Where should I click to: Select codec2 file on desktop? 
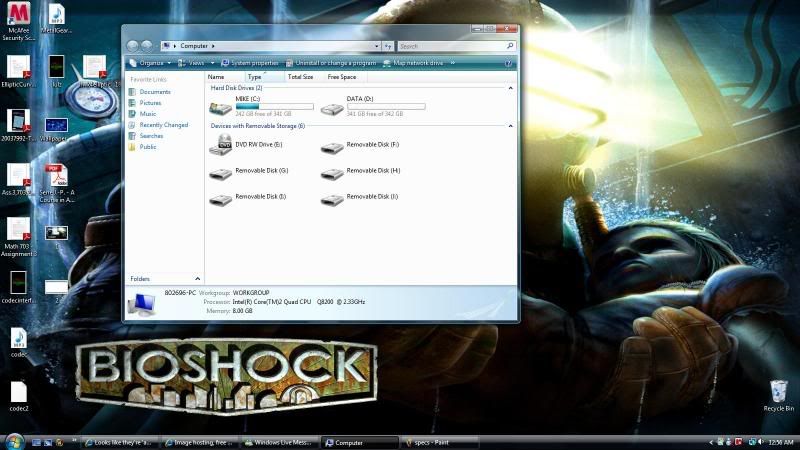[18, 396]
